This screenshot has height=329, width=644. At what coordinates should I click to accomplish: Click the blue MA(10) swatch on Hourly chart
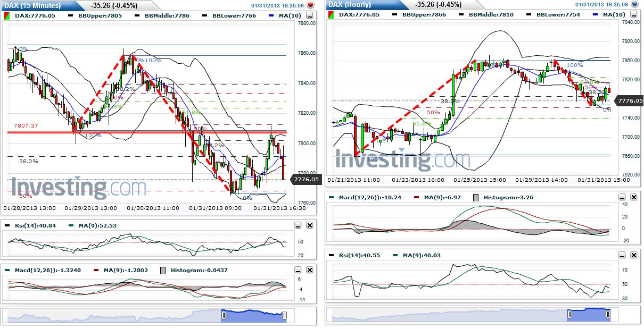[x=596, y=15]
